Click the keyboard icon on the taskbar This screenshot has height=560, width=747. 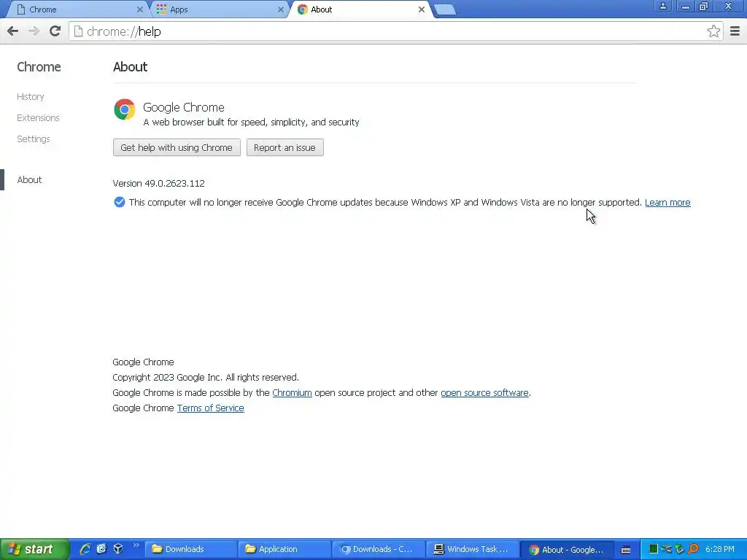tap(626, 550)
